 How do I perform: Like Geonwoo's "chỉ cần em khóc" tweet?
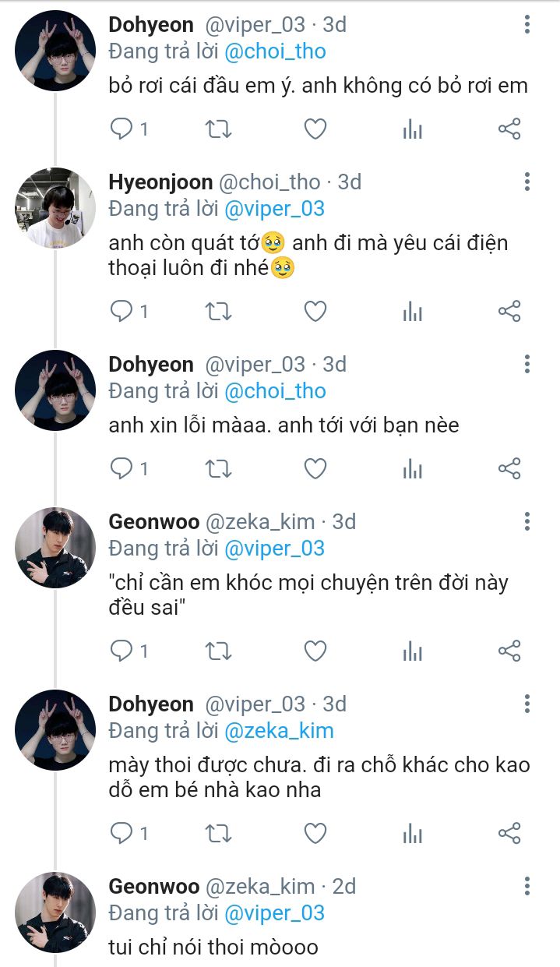[315, 651]
